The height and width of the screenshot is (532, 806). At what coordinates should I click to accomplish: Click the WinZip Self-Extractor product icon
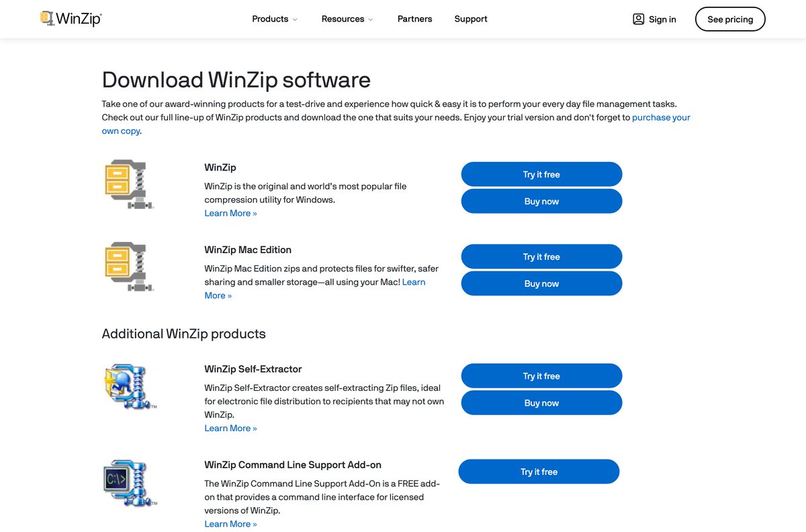click(130, 387)
